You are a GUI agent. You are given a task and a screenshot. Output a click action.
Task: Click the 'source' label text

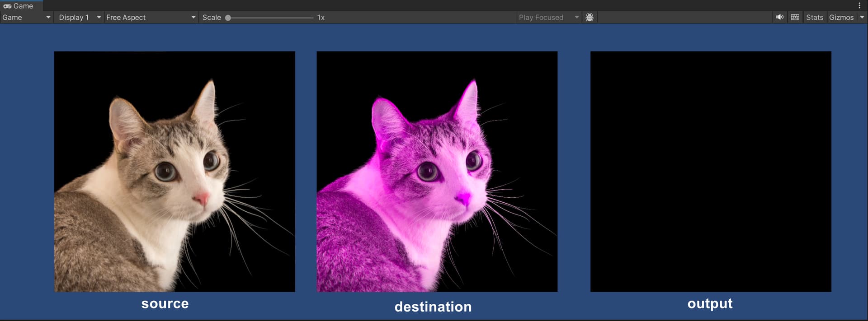point(165,304)
